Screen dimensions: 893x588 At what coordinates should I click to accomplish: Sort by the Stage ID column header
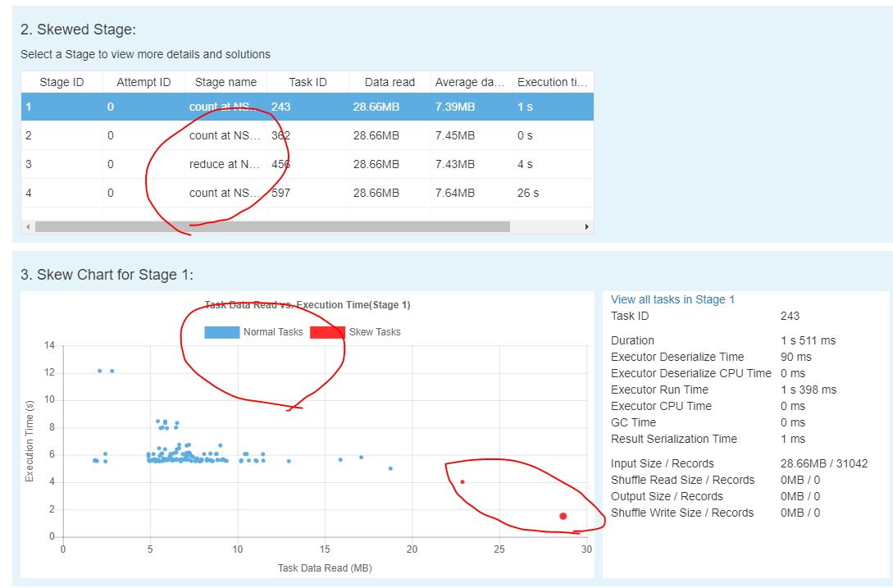coord(62,82)
